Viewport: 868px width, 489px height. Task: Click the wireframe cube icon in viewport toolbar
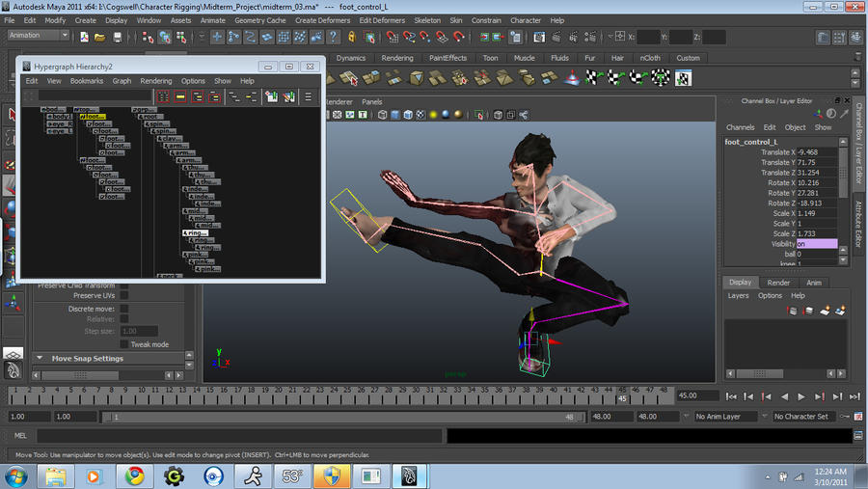click(382, 115)
